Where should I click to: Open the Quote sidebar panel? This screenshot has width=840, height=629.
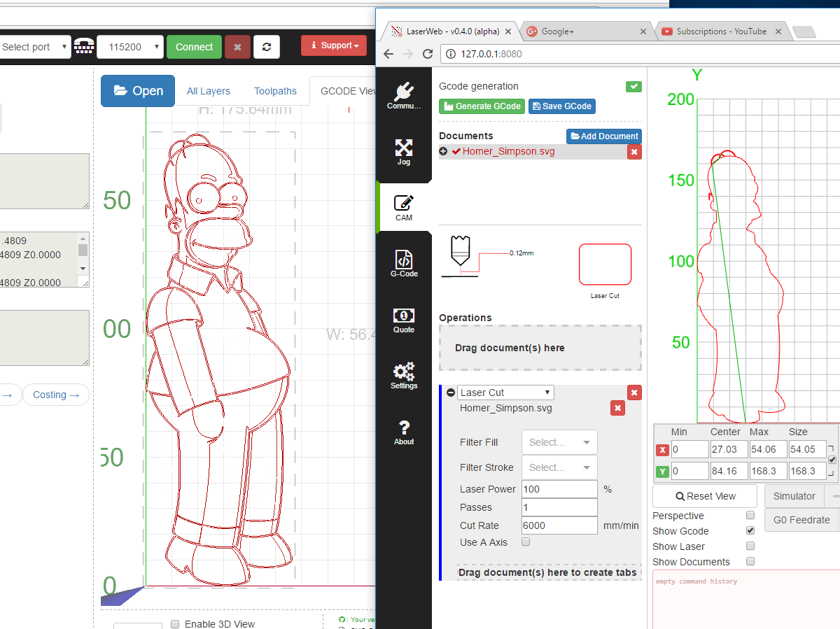coord(404,320)
